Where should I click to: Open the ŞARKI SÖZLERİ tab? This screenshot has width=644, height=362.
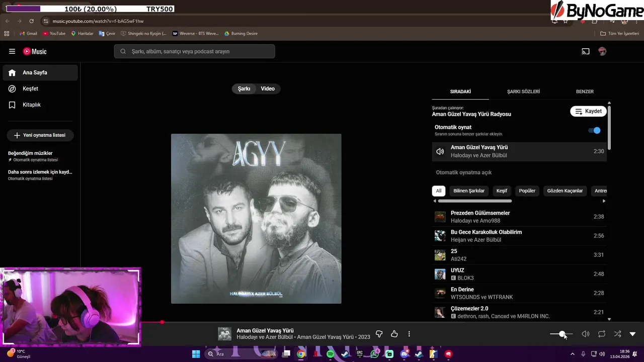point(523,92)
